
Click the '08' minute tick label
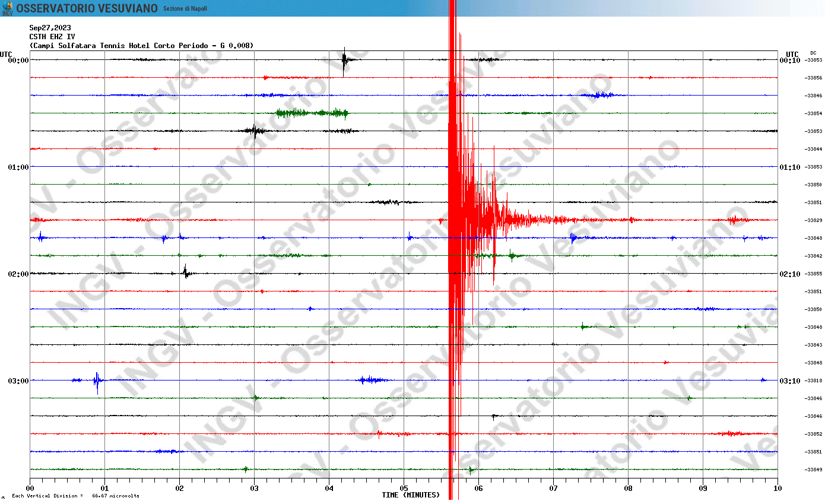coord(628,489)
